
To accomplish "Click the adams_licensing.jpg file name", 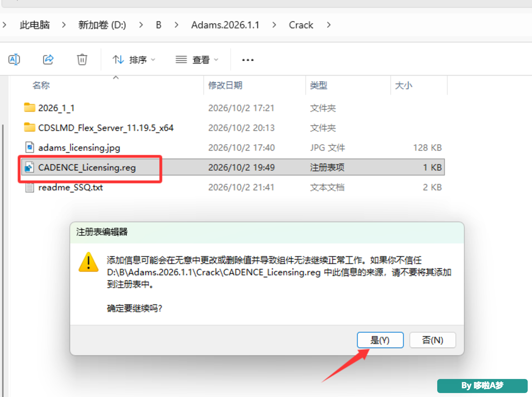I will point(79,148).
